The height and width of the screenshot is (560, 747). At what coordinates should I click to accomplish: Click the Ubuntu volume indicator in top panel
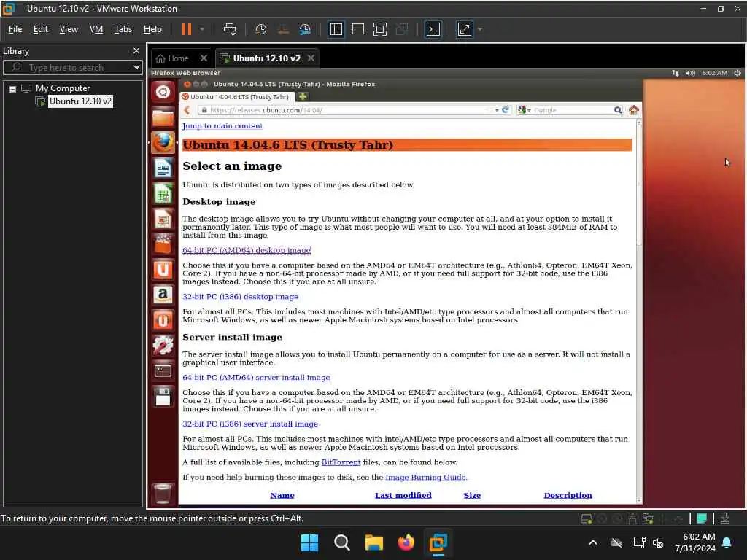click(x=690, y=73)
